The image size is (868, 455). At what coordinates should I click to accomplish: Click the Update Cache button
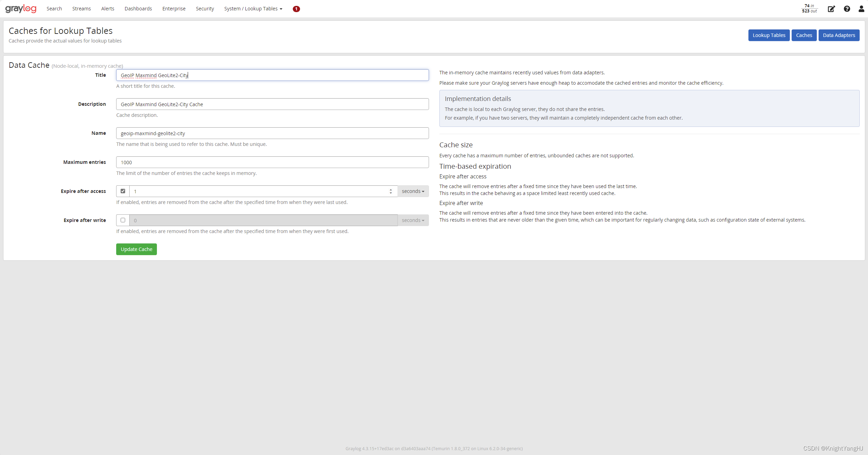click(136, 249)
